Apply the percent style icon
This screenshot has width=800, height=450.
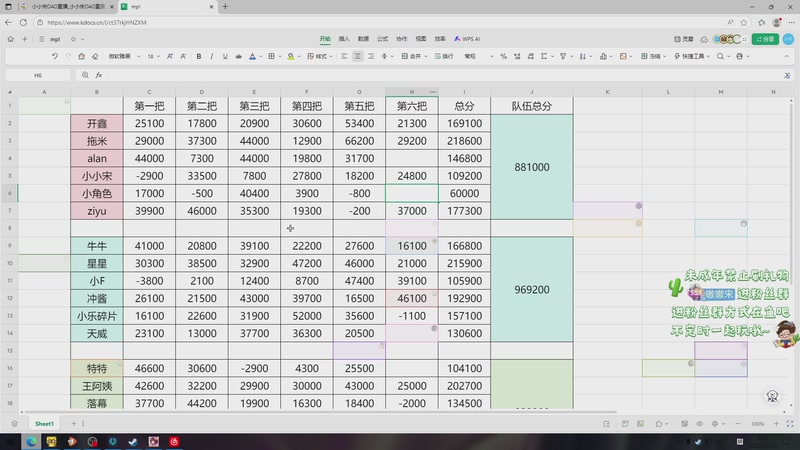[x=504, y=56]
